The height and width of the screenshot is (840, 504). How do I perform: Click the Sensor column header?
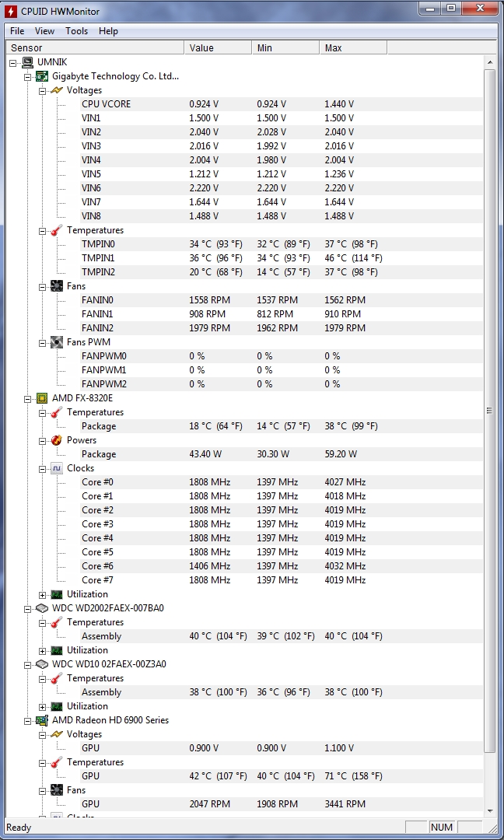pyautogui.click(x=95, y=47)
